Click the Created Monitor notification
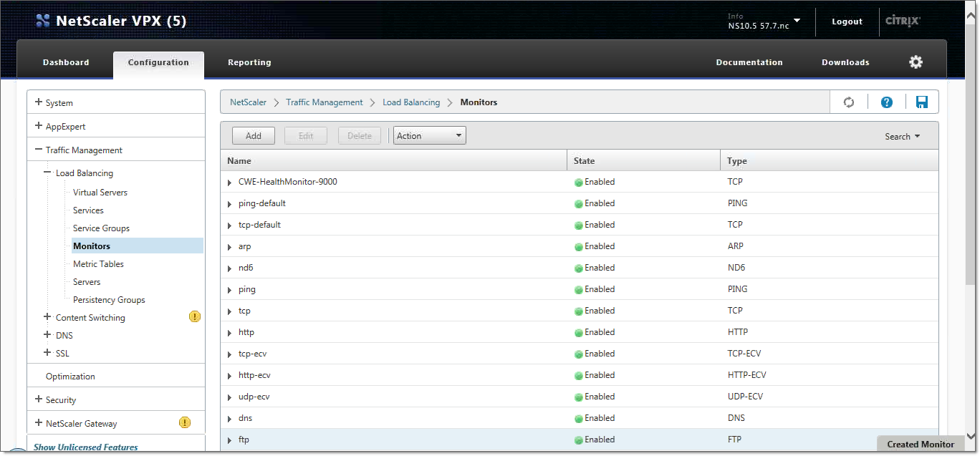The image size is (980, 456). point(921,445)
